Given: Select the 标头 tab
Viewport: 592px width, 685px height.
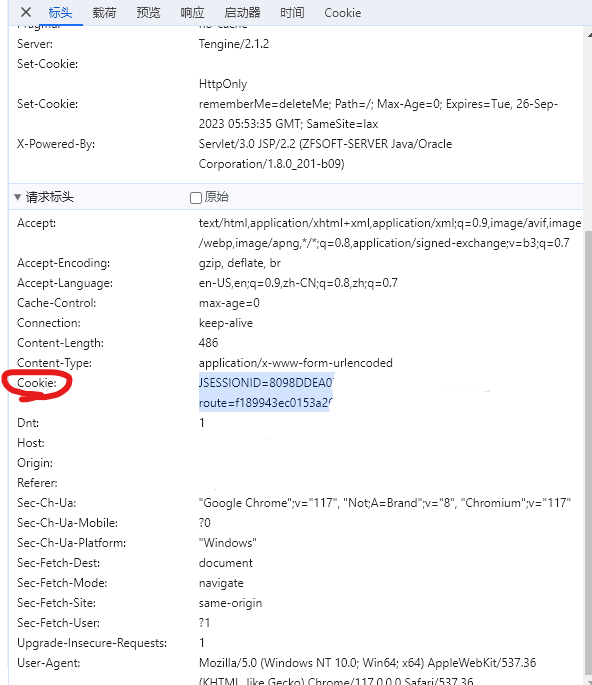Looking at the screenshot, I should (x=60, y=13).
